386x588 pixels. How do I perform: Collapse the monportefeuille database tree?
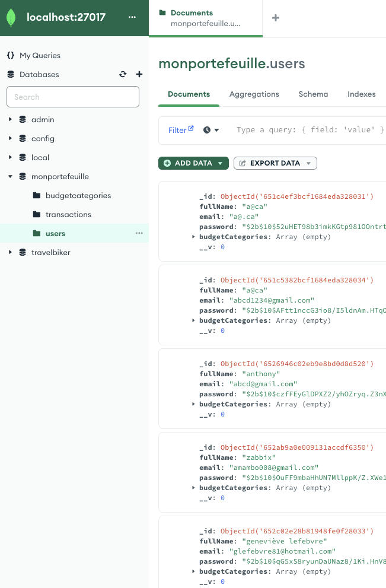point(10,176)
